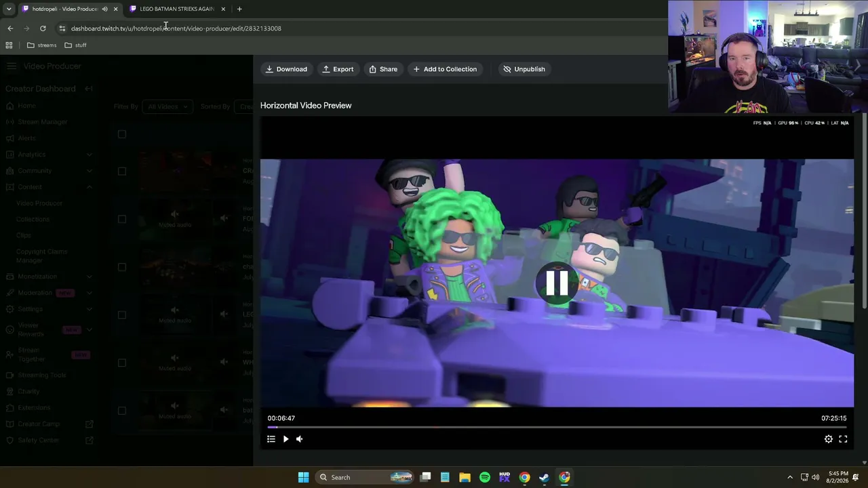The height and width of the screenshot is (488, 868).
Task: Open video player settings gear
Action: click(x=829, y=439)
